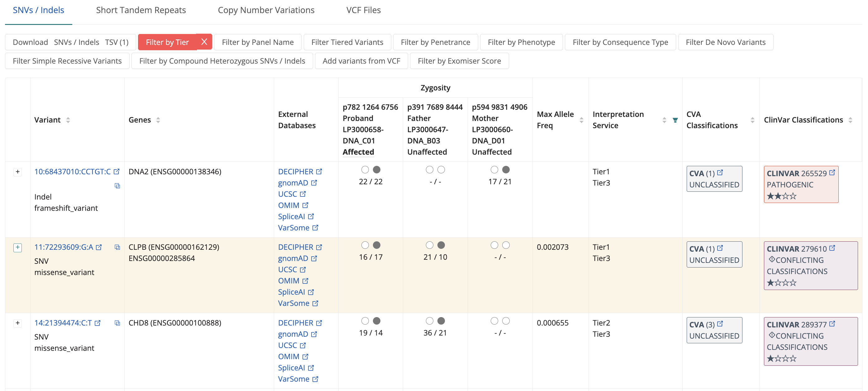Select father's filled zygosity circle for CLPB row
The width and height of the screenshot is (868, 391).
pyautogui.click(x=441, y=245)
